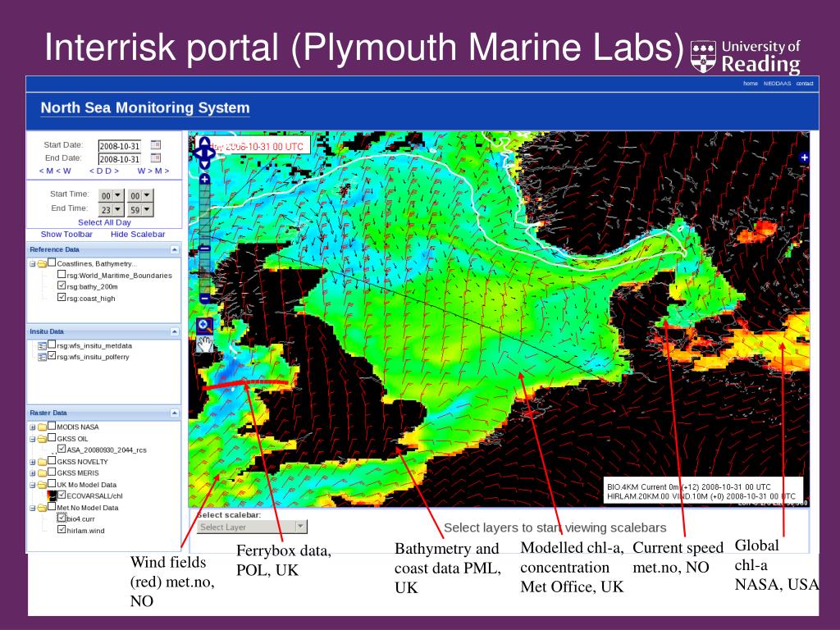
Task: Uncheck the ECOVARSALL/chl layer
Action: click(62, 495)
